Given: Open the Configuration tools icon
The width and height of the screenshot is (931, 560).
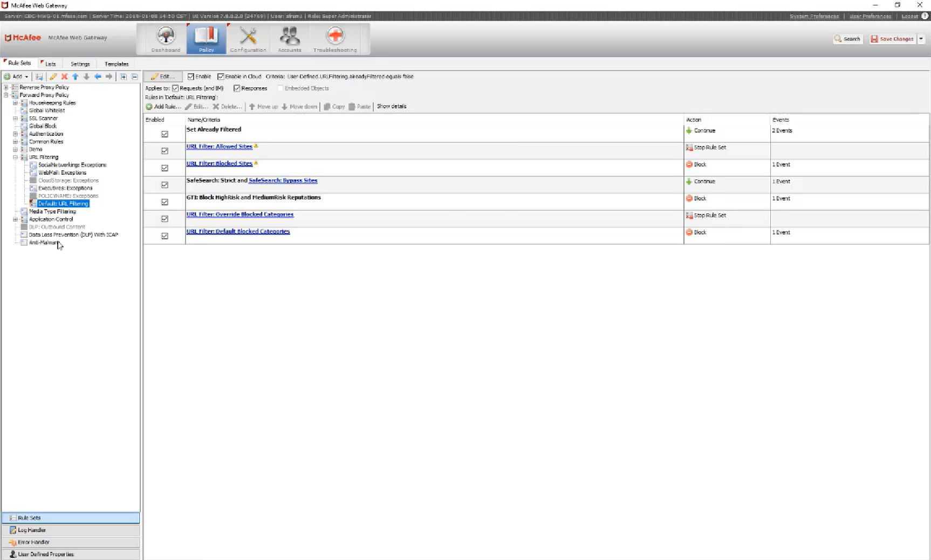Looking at the screenshot, I should click(248, 39).
